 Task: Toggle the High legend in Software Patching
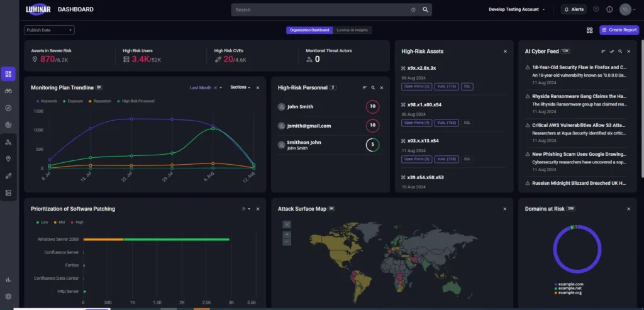click(78, 222)
